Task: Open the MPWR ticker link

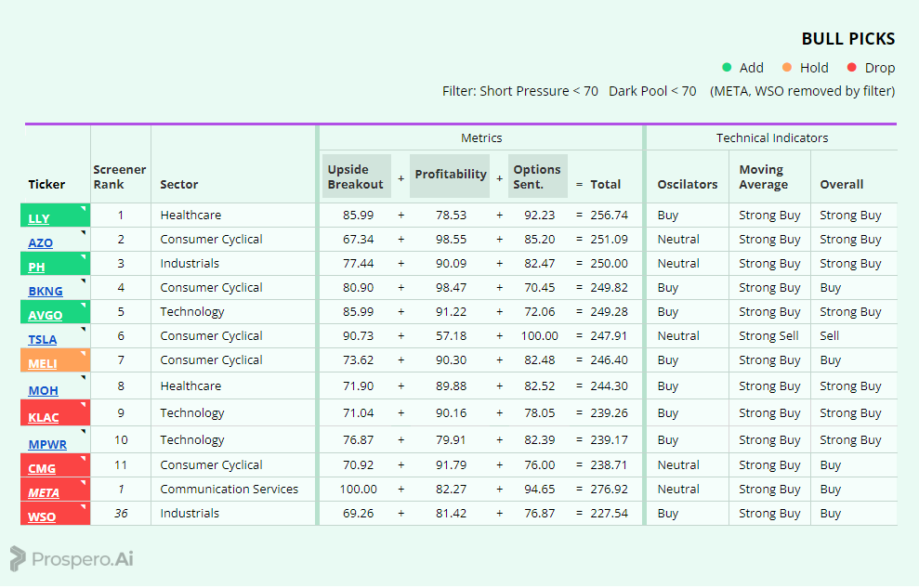Action: click(47, 444)
